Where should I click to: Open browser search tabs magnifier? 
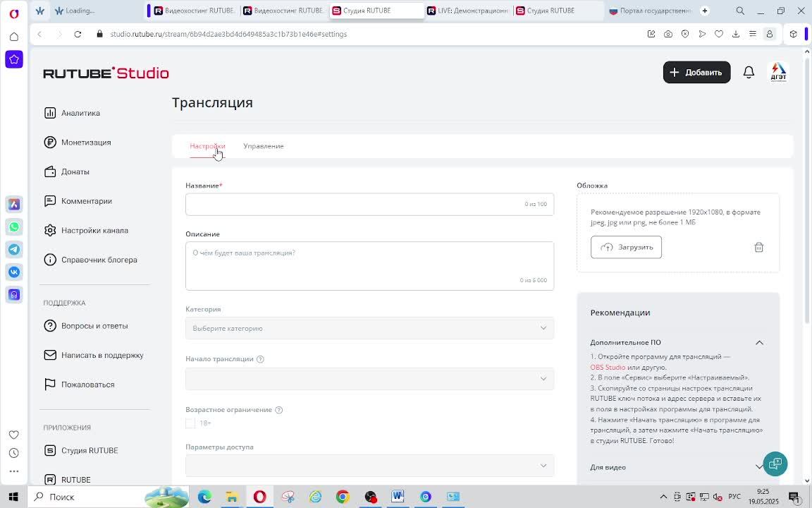pyautogui.click(x=740, y=11)
